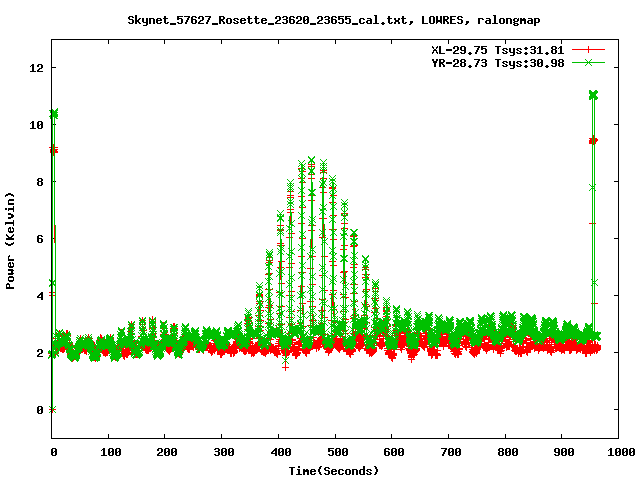Click the y-axis tick label '12'
Screen dimensions: 640x480
pos(36,68)
